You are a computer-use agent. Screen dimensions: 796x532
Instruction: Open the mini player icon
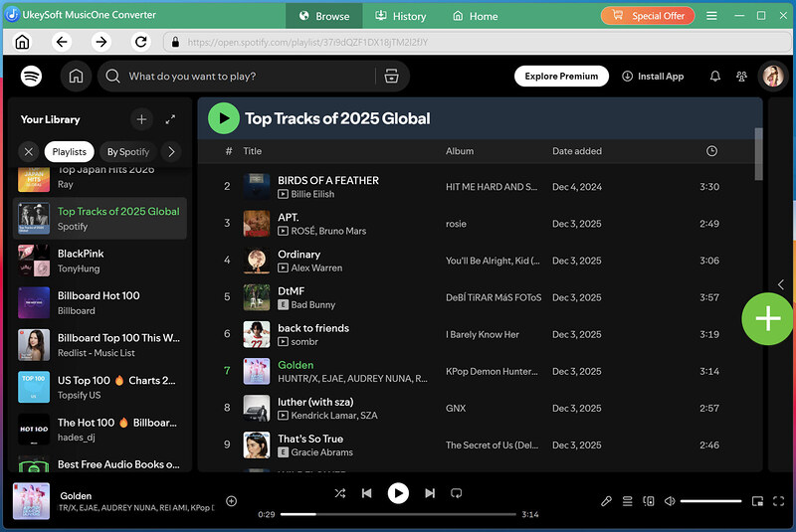(757, 501)
